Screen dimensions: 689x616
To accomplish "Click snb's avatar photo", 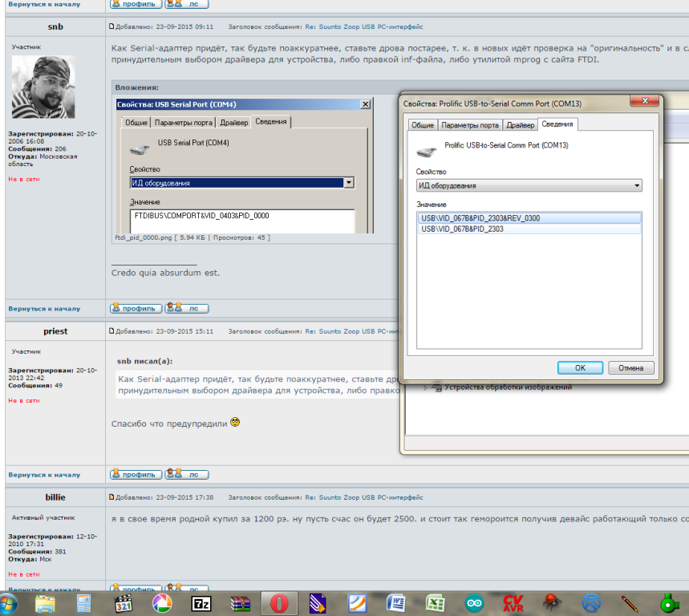I will click(43, 87).
